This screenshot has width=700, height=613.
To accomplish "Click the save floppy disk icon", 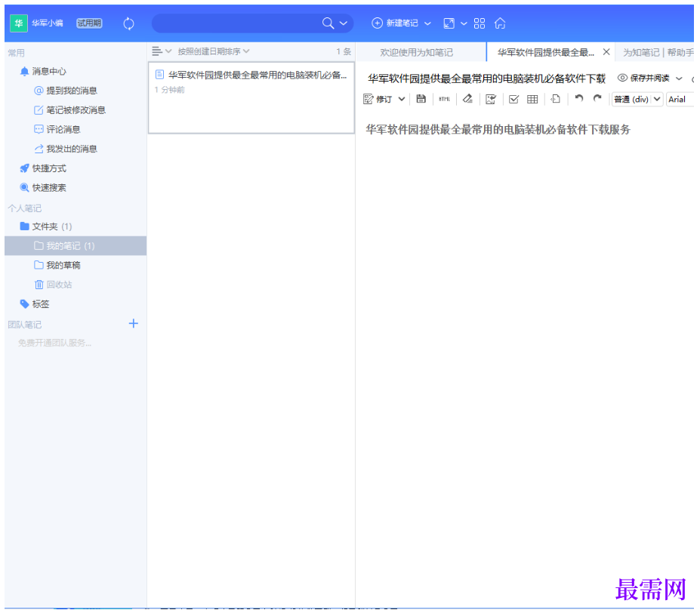I will point(421,99).
